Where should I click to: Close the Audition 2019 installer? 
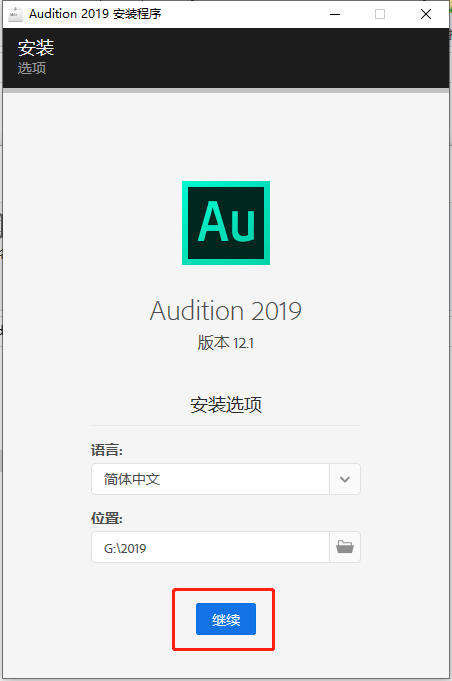tap(426, 14)
